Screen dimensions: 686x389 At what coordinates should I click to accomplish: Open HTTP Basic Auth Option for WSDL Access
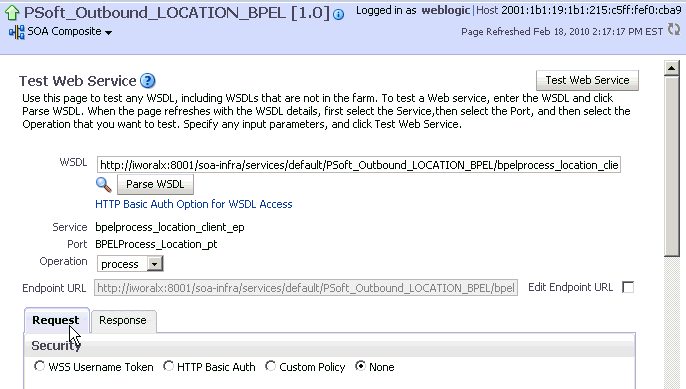coord(194,204)
